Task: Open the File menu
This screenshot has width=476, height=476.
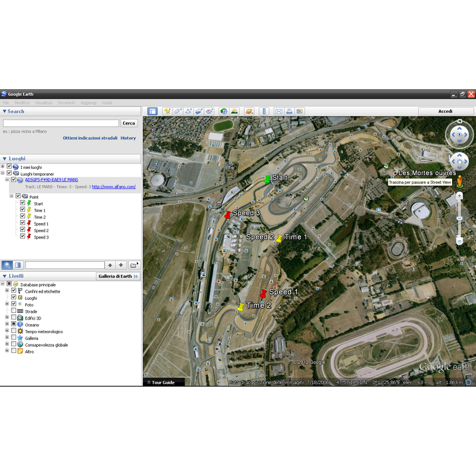Action: (6, 103)
